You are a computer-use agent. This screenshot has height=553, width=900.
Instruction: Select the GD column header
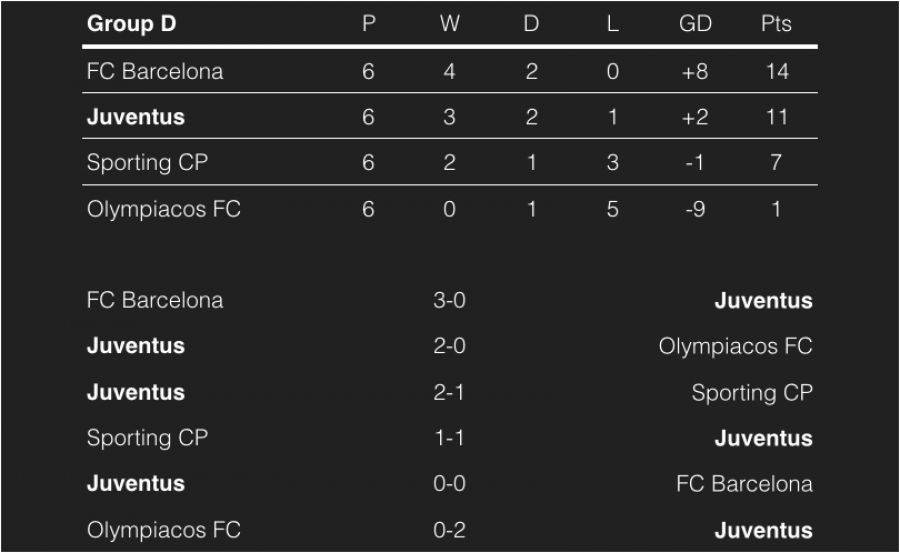(x=694, y=24)
